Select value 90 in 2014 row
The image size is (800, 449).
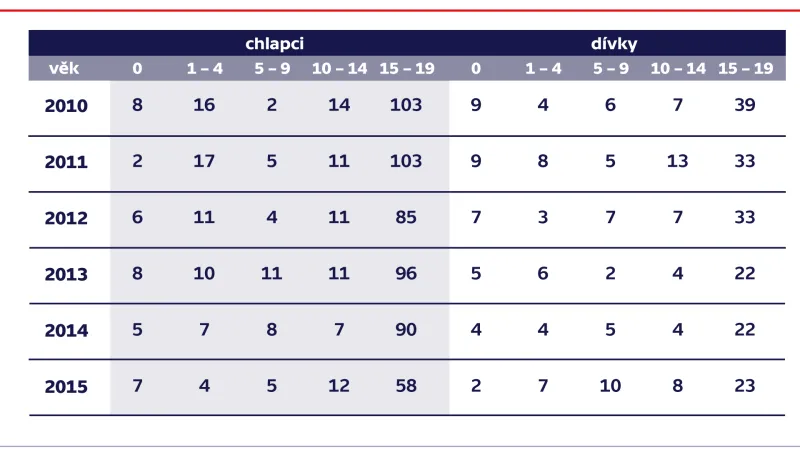tap(406, 329)
